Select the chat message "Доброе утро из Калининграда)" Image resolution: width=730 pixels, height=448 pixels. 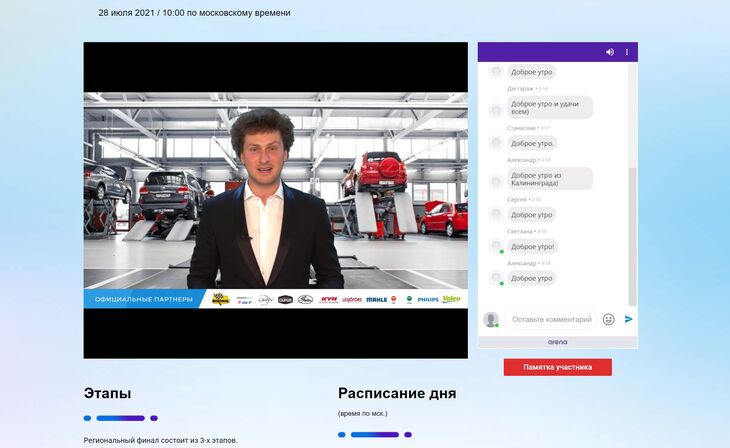tap(550, 179)
